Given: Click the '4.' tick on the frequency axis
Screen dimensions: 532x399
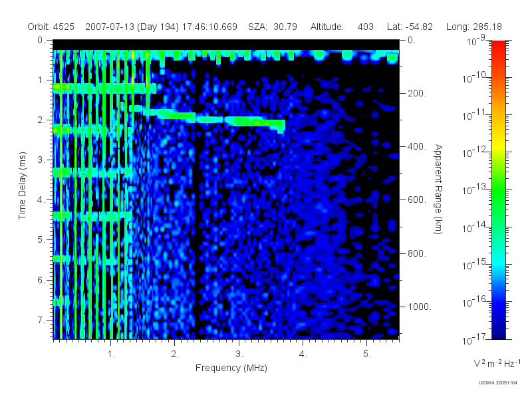Looking at the screenshot, I should [303, 354].
